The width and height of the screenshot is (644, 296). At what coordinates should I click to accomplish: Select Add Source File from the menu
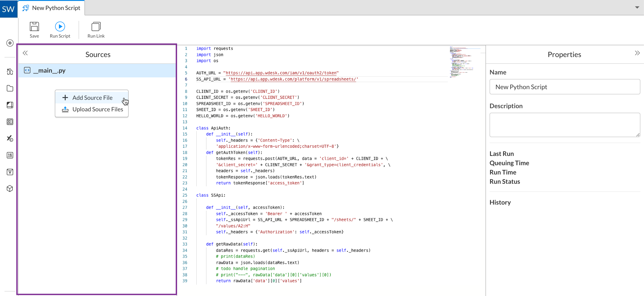(92, 97)
